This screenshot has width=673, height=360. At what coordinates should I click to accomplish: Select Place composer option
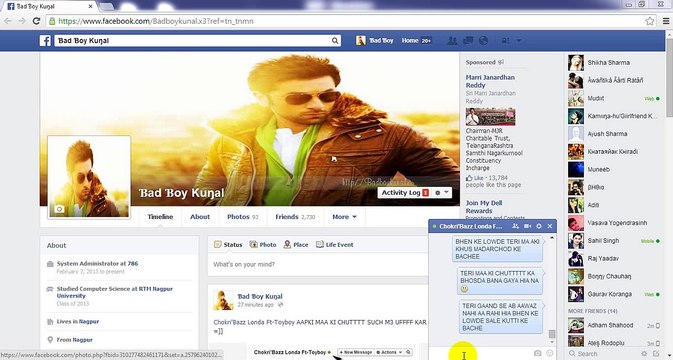point(296,245)
